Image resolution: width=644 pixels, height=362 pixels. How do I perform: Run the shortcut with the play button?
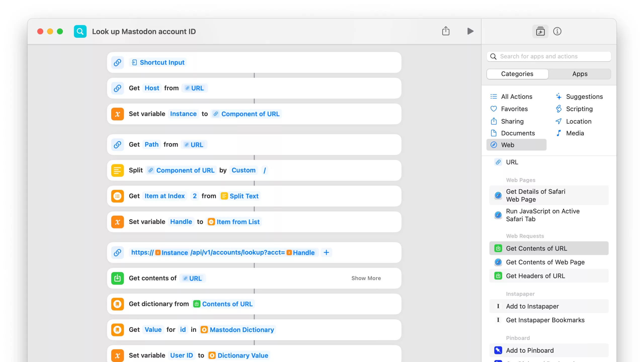470,31
